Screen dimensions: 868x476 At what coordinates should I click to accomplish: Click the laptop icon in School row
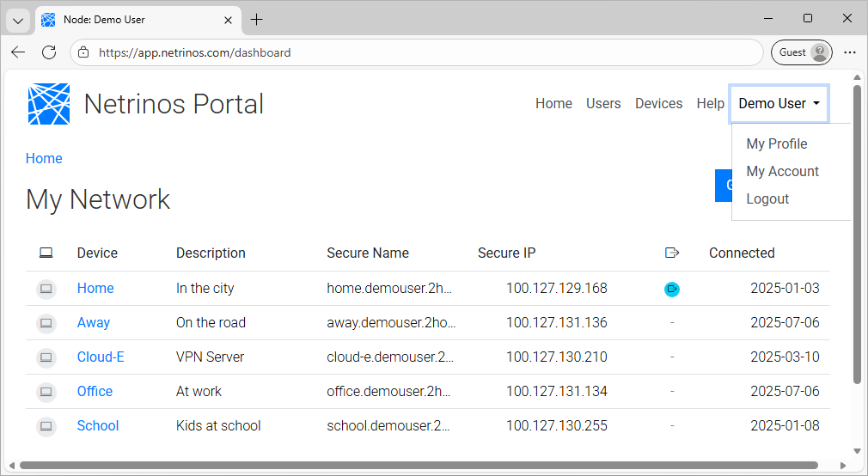[46, 426]
